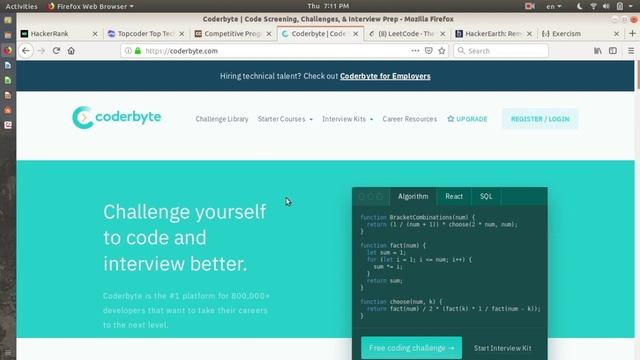
Task: Close the Topcoder tab
Action: pyautogui.click(x=182, y=34)
